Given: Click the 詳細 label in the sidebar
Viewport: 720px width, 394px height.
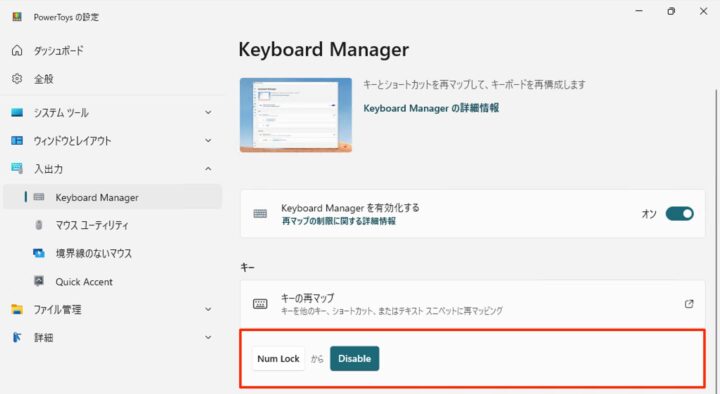Looking at the screenshot, I should coord(44,338).
